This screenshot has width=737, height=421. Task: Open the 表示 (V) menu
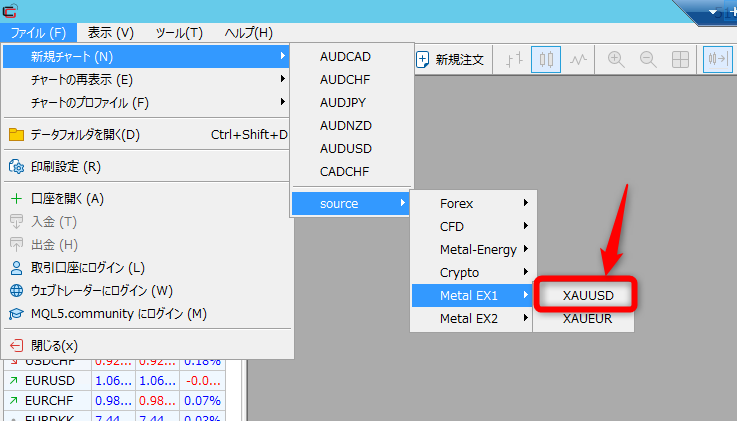(x=110, y=33)
